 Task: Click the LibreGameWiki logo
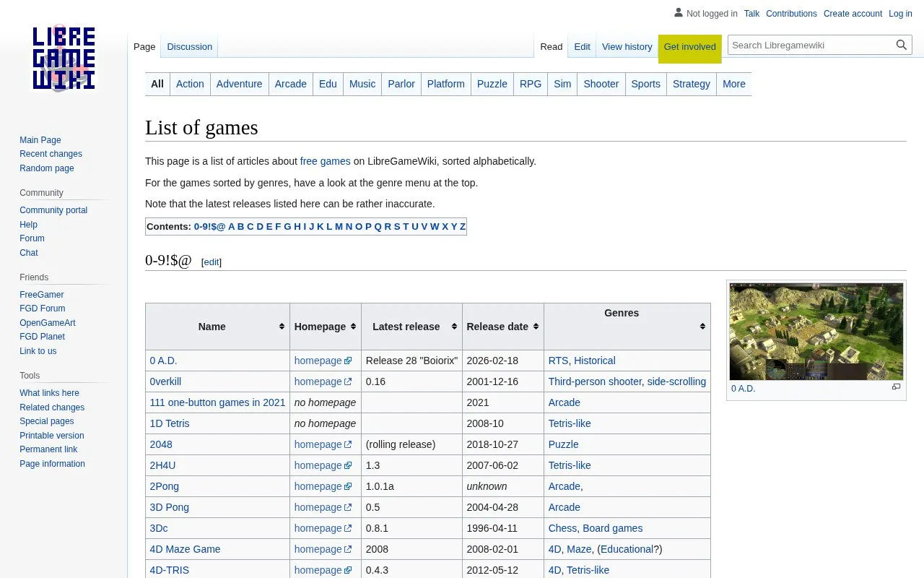[64, 58]
